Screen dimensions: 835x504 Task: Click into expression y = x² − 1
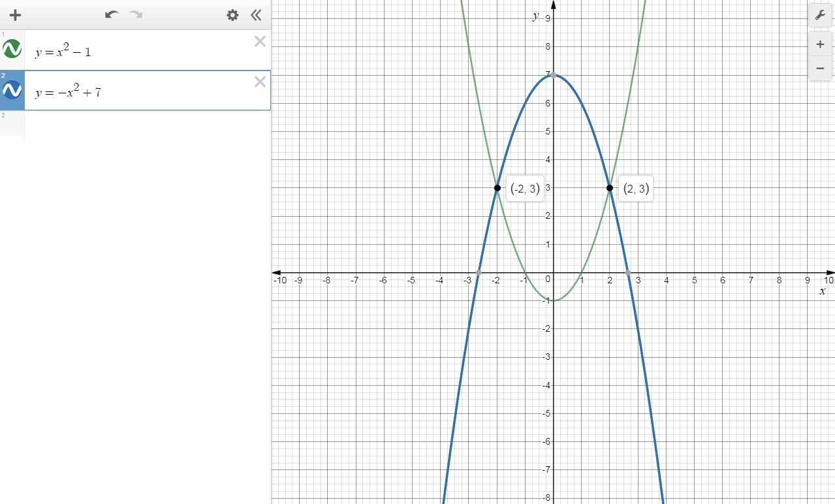click(147, 50)
